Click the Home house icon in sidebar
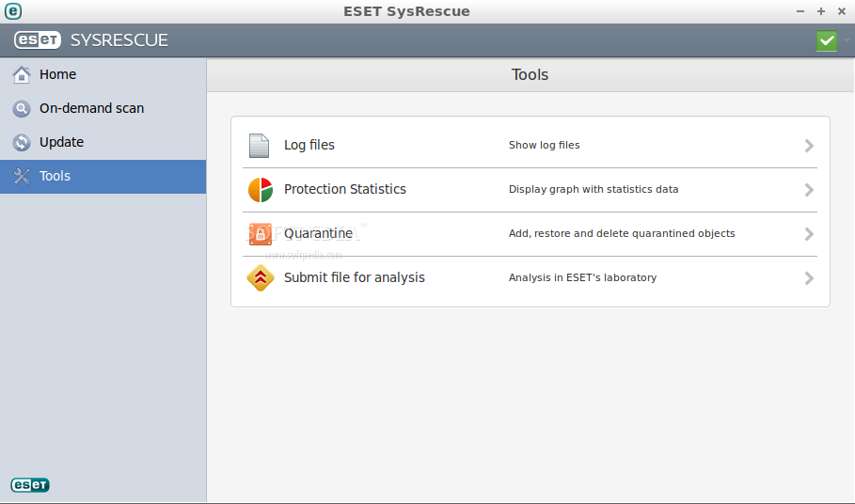 (22, 74)
